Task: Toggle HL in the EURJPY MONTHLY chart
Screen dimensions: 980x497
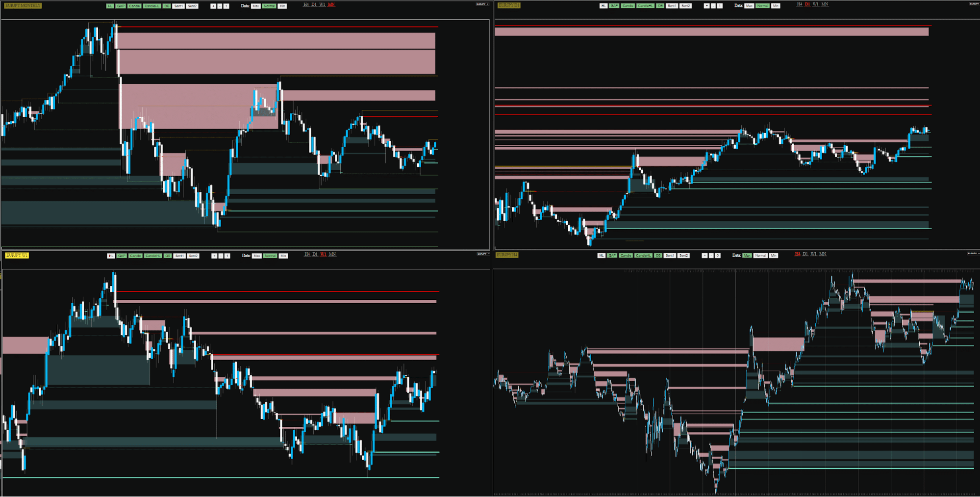Action: click(110, 6)
